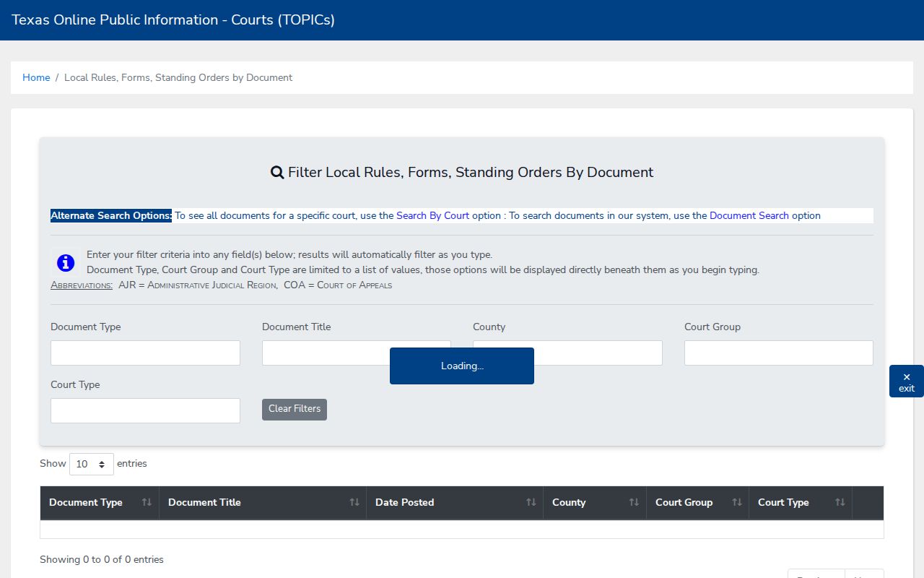Click the 'Showing 0 to 0 of 0 entries' text
Viewport: 924px width, 578px height.
tap(102, 559)
